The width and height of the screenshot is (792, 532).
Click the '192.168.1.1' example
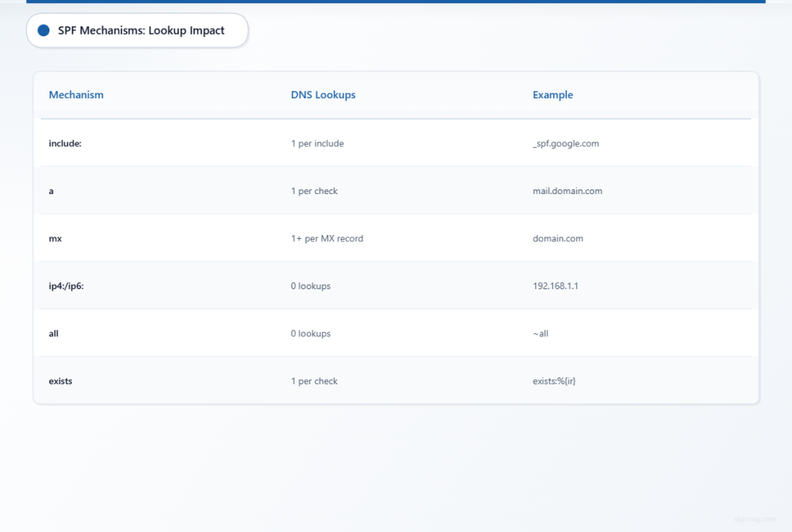pyautogui.click(x=555, y=285)
